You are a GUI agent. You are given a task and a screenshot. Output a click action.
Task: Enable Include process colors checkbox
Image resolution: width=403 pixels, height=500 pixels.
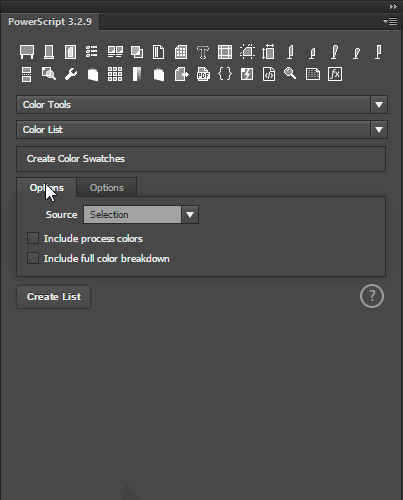point(33,238)
